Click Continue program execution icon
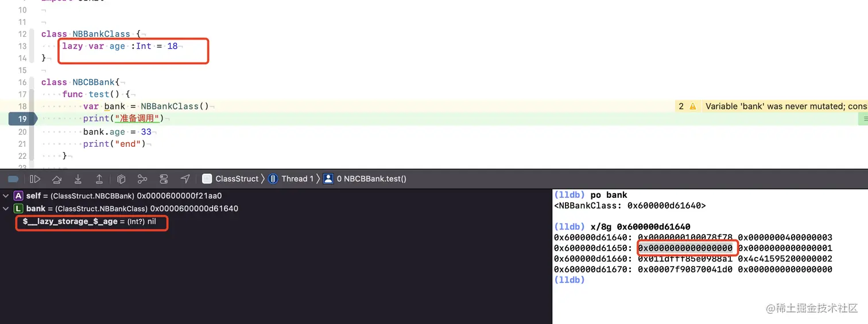The width and height of the screenshot is (868, 324). pos(35,179)
